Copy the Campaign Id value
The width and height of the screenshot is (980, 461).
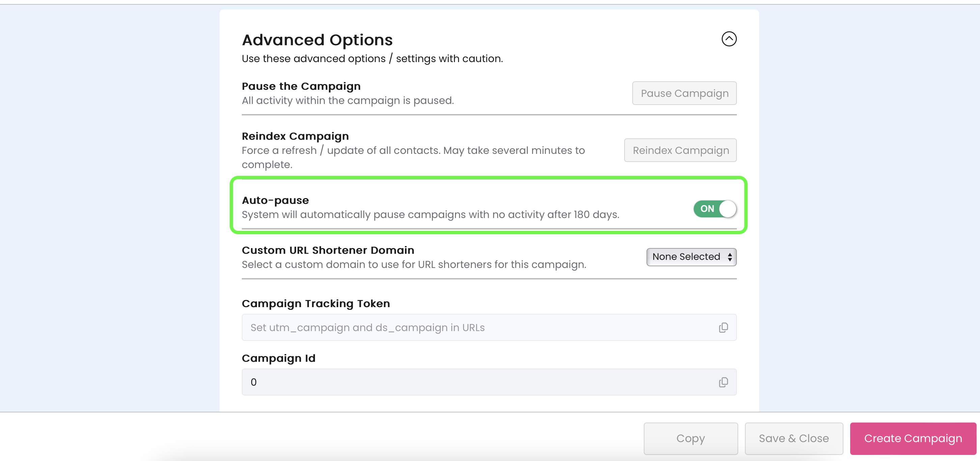point(723,382)
